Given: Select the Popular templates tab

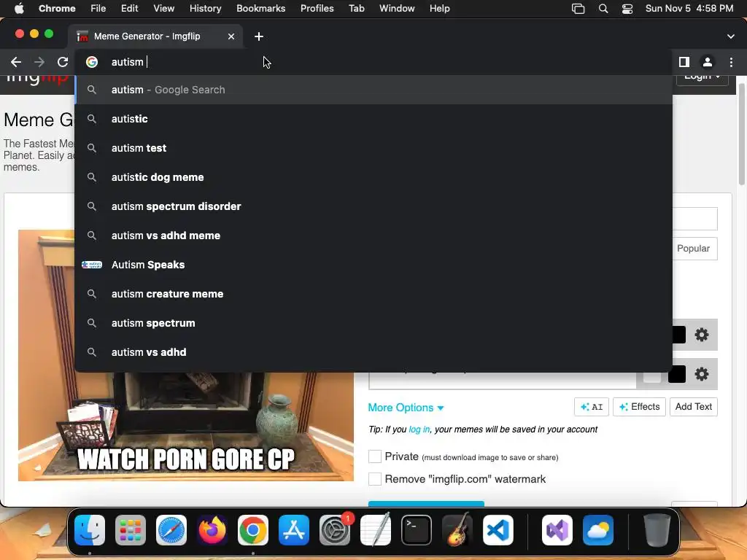Looking at the screenshot, I should (x=694, y=249).
